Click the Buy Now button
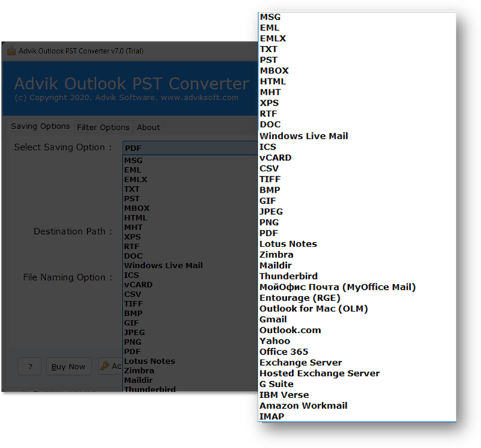 click(69, 366)
